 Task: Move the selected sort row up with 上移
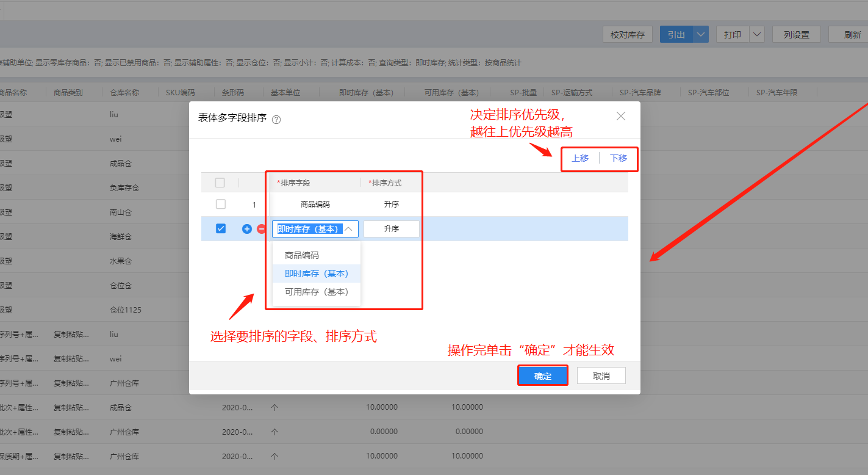(580, 158)
